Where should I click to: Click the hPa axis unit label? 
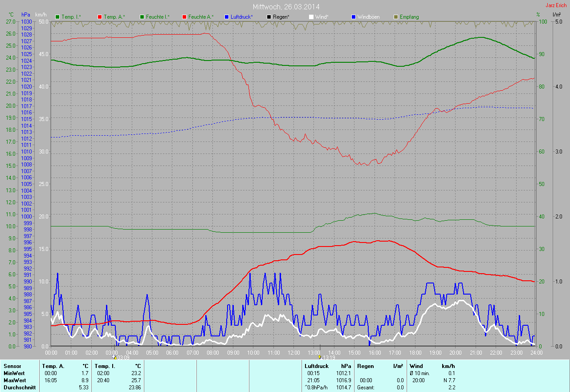click(26, 15)
